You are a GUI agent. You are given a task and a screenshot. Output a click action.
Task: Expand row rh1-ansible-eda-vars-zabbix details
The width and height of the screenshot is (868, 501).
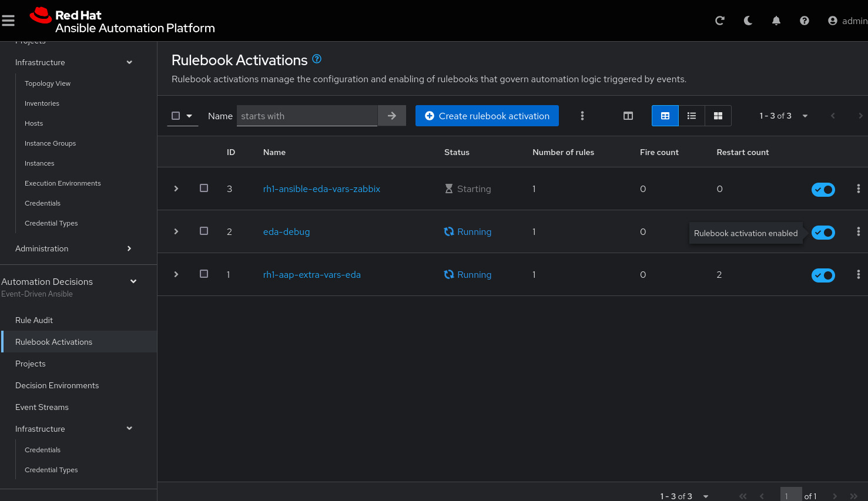click(x=176, y=189)
